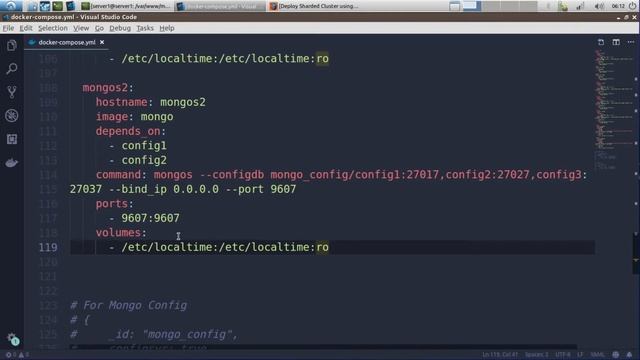The height and width of the screenshot is (360, 640).
Task: Click the power button in the taskbar
Action: pos(633,6)
